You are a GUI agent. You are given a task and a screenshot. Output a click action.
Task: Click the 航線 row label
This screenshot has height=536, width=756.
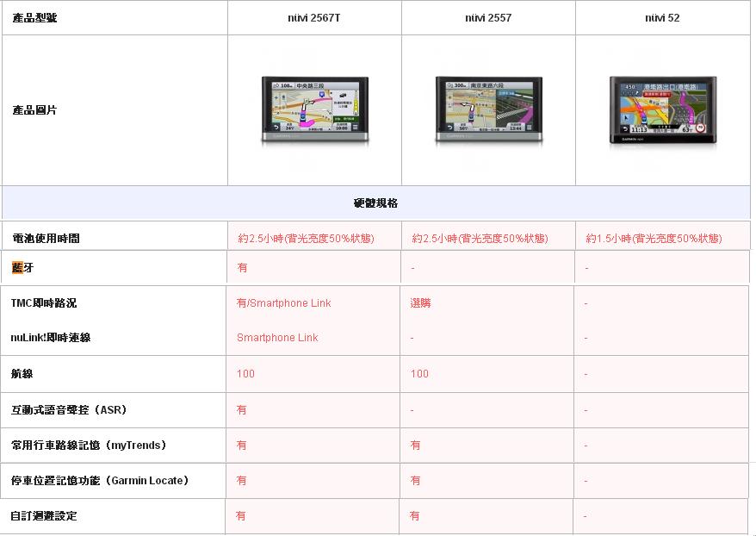(x=22, y=373)
